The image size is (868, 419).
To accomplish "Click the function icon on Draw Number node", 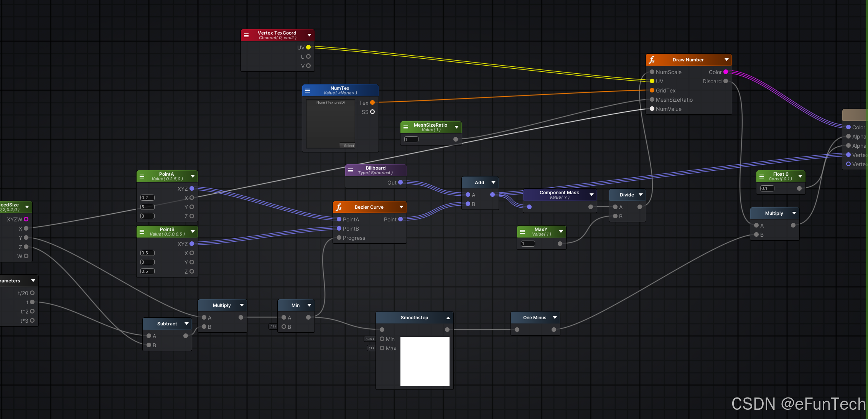I will tap(652, 60).
